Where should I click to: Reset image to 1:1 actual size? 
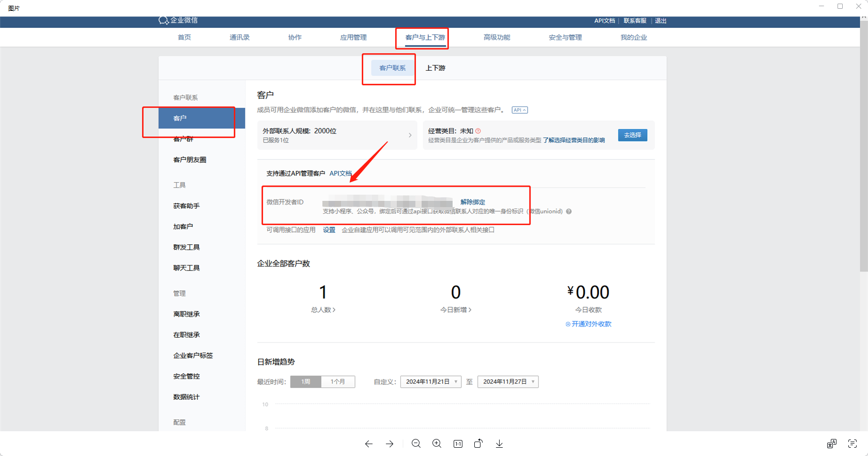point(458,444)
